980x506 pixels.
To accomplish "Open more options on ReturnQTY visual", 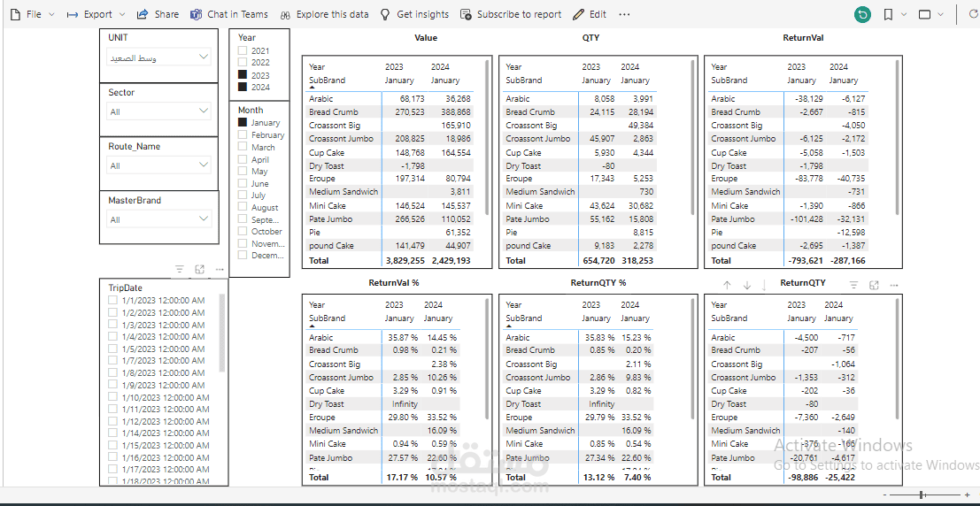I will (894, 285).
